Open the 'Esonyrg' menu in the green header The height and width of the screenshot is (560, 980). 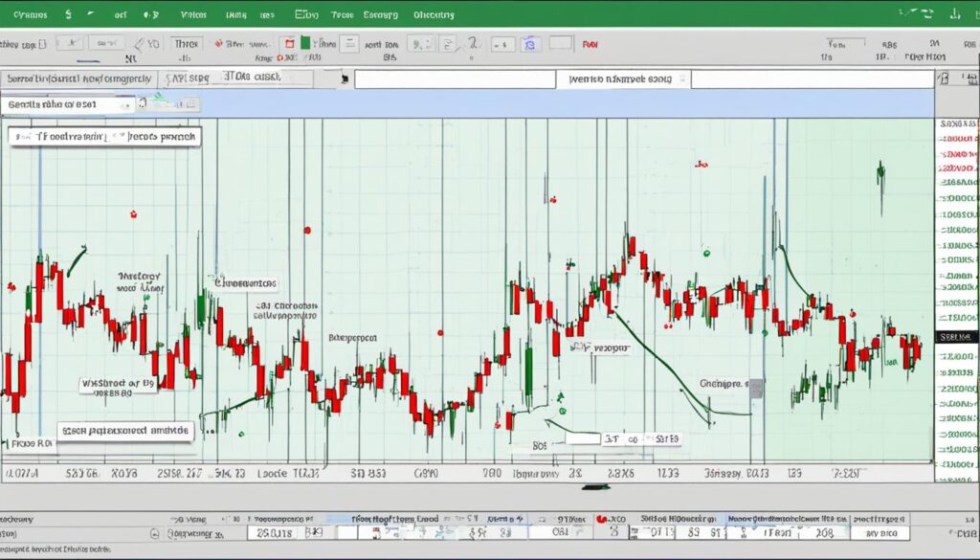click(x=380, y=14)
